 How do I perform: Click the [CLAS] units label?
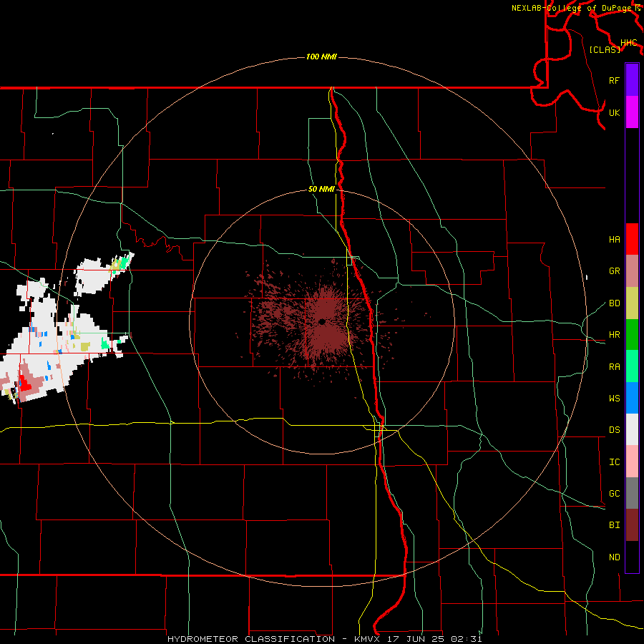605,49
